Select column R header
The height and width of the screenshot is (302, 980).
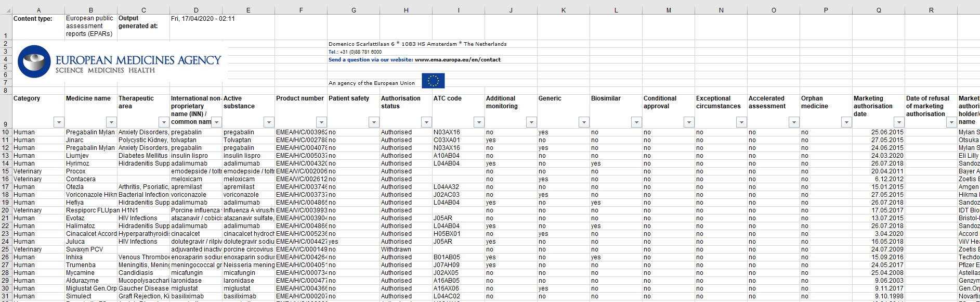pyautogui.click(x=931, y=10)
